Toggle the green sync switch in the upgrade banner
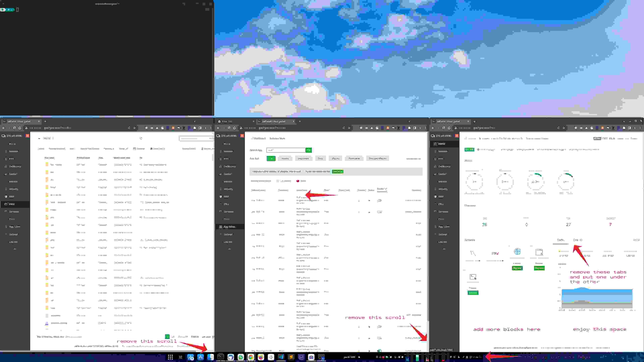Screen dimensions: 644x362 (337, 172)
